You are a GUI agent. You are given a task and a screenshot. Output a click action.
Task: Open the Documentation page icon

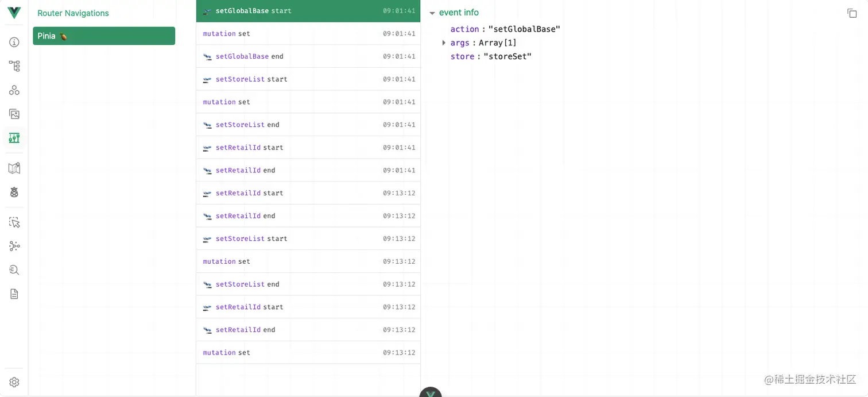click(x=14, y=294)
